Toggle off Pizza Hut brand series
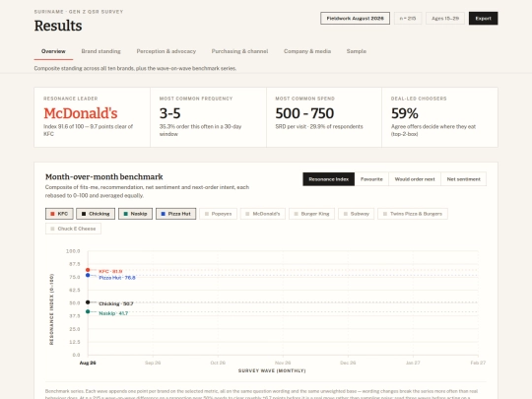Screen dimensions: 532x399 coord(175,214)
